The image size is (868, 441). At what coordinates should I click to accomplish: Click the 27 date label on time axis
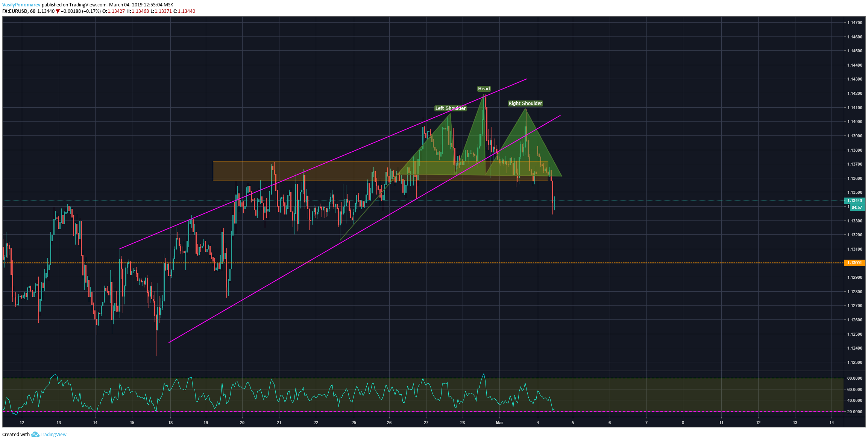426,423
